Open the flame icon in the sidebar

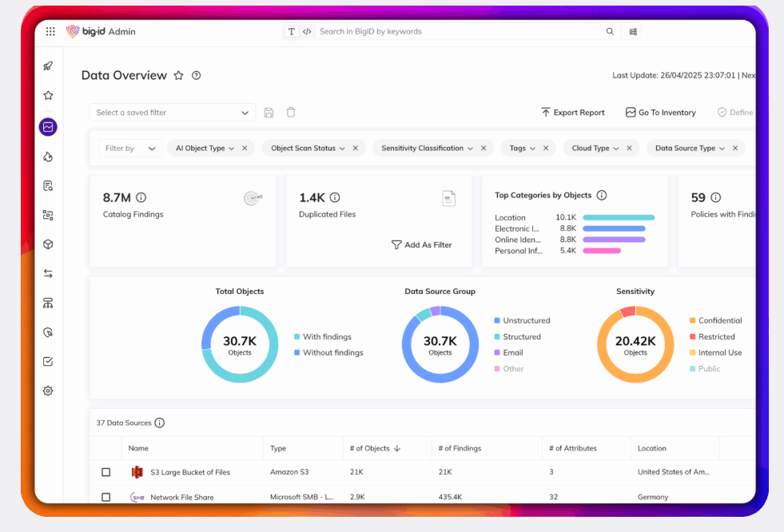point(48,157)
